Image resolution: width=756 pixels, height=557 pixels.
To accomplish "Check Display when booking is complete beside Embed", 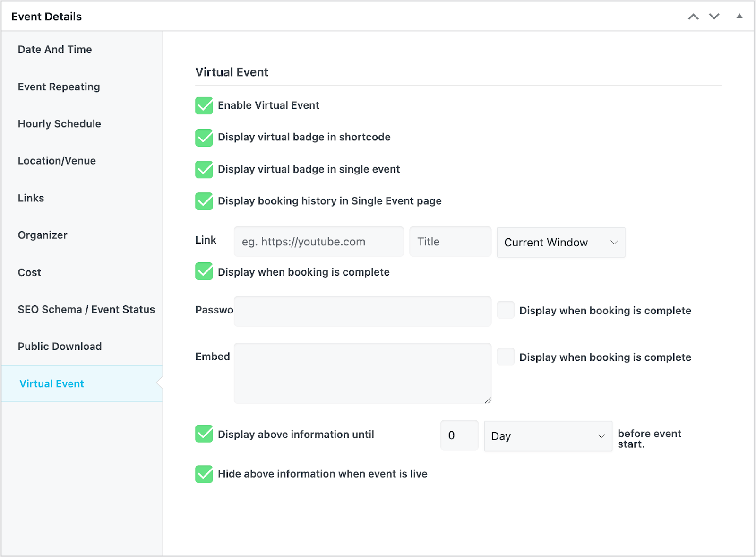I will [506, 357].
